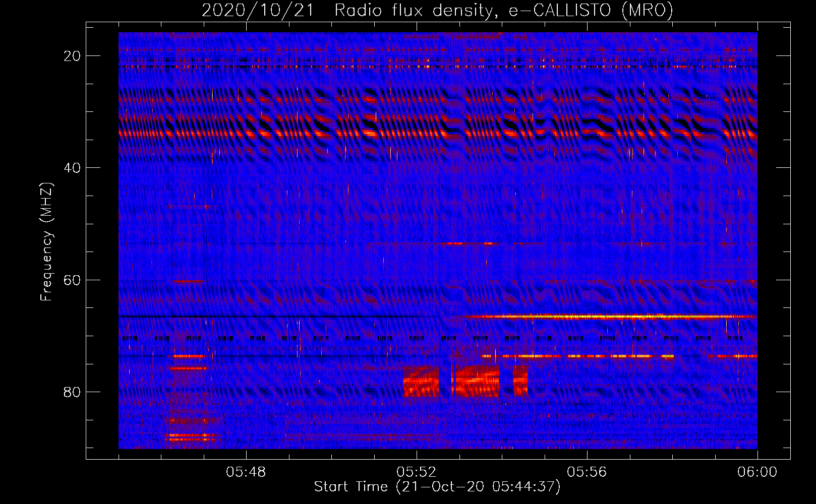The width and height of the screenshot is (816, 504).
Task: Click the 05:48 time tick label
Action: coord(246,472)
